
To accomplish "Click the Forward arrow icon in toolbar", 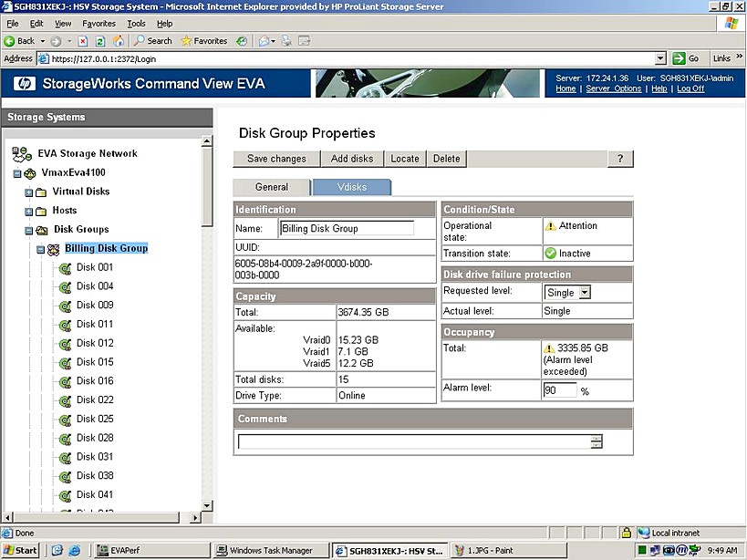I will (56, 41).
